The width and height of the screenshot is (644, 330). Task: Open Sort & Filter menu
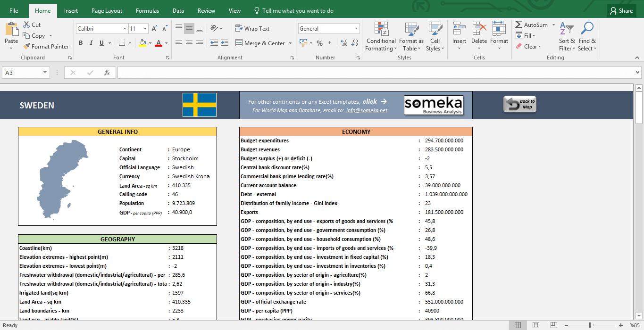pyautogui.click(x=567, y=36)
